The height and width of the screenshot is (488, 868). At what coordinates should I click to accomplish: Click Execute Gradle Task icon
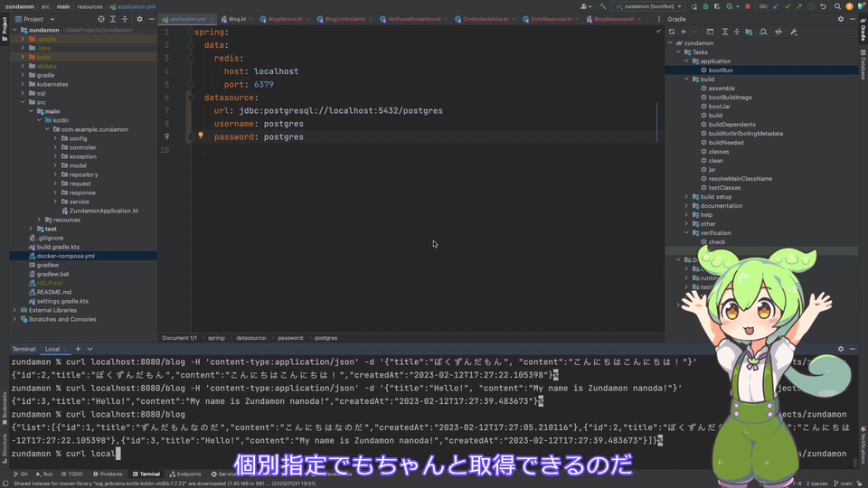pos(711,33)
